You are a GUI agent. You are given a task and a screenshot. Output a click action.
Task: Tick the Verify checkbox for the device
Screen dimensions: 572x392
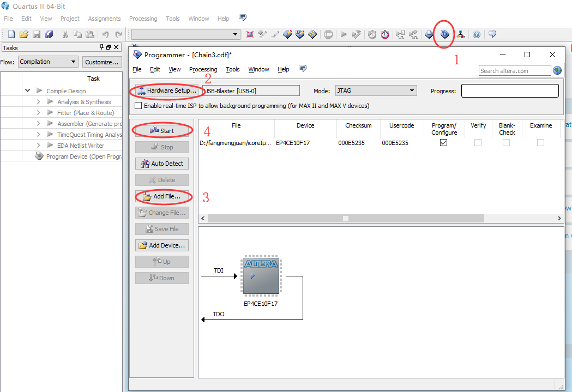click(478, 143)
